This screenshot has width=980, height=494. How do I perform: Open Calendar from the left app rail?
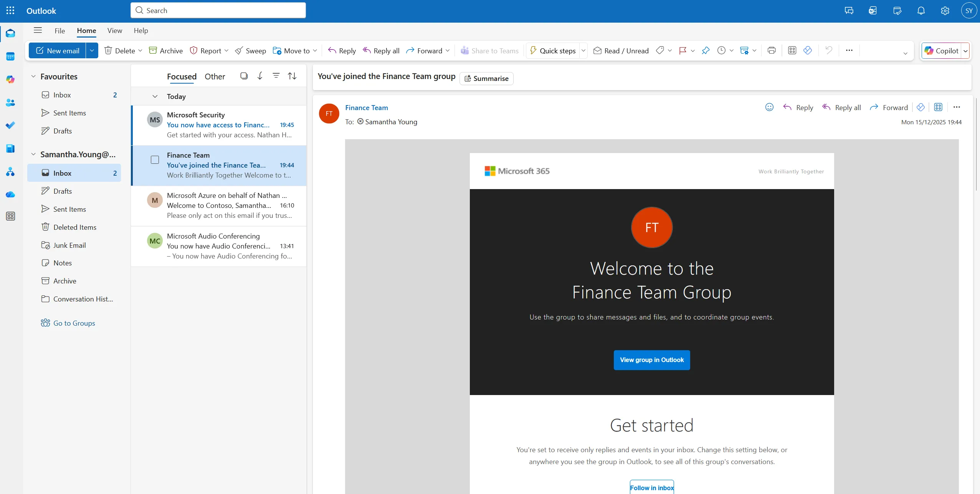[x=10, y=56]
